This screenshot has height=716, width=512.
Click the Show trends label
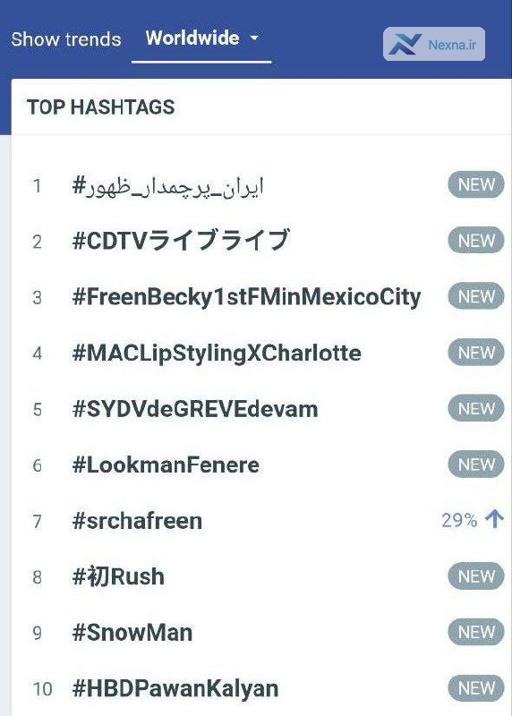[x=66, y=39]
